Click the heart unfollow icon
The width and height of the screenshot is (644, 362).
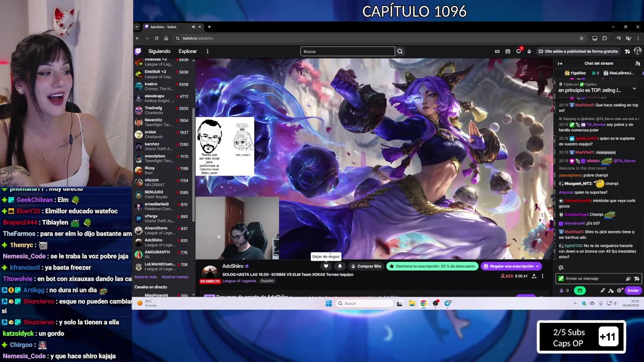[x=326, y=266]
